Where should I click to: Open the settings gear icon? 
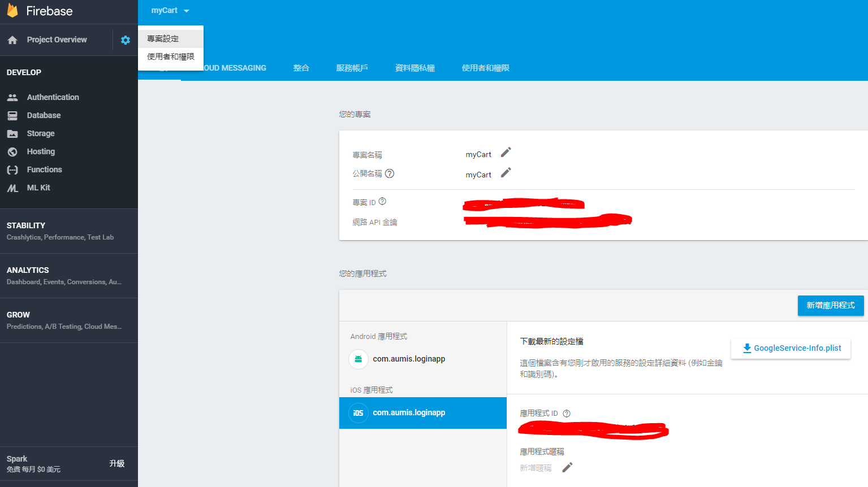coord(126,40)
